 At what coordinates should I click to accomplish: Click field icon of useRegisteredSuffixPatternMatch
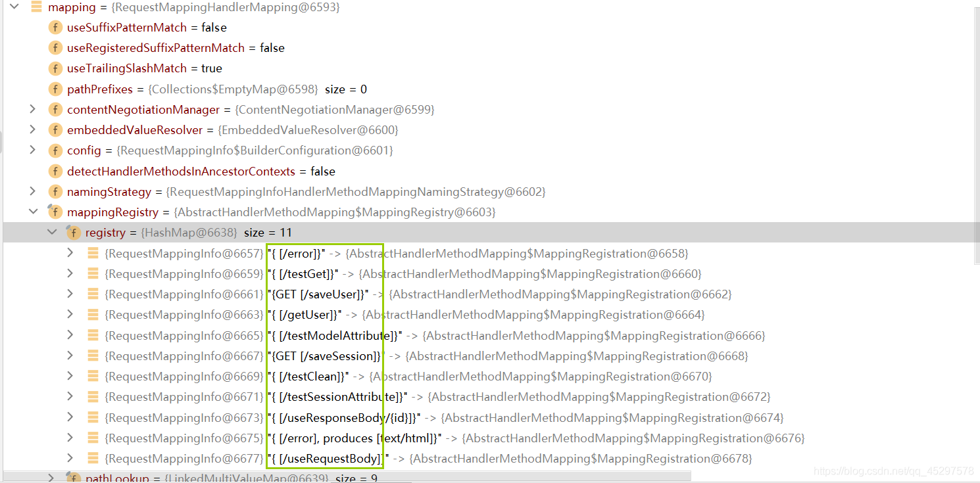(55, 48)
